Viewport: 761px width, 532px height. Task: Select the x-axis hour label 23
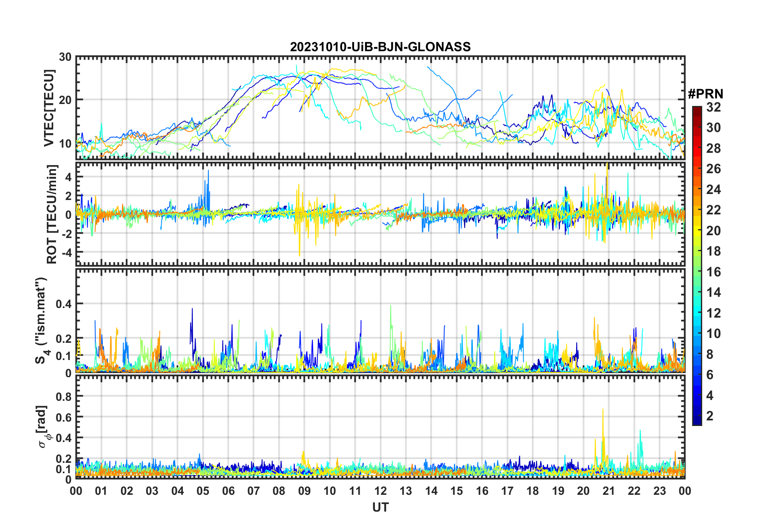pos(659,491)
